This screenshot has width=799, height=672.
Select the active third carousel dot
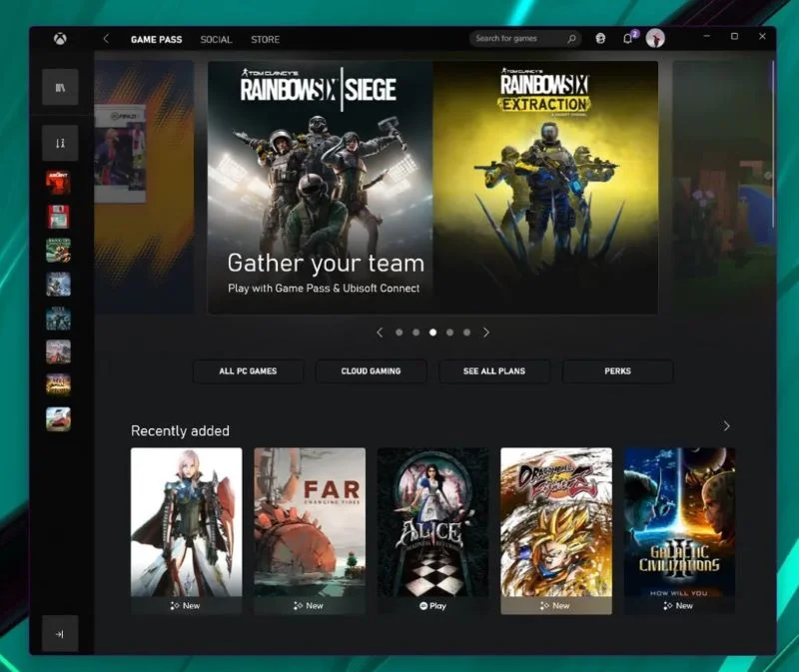click(x=432, y=333)
